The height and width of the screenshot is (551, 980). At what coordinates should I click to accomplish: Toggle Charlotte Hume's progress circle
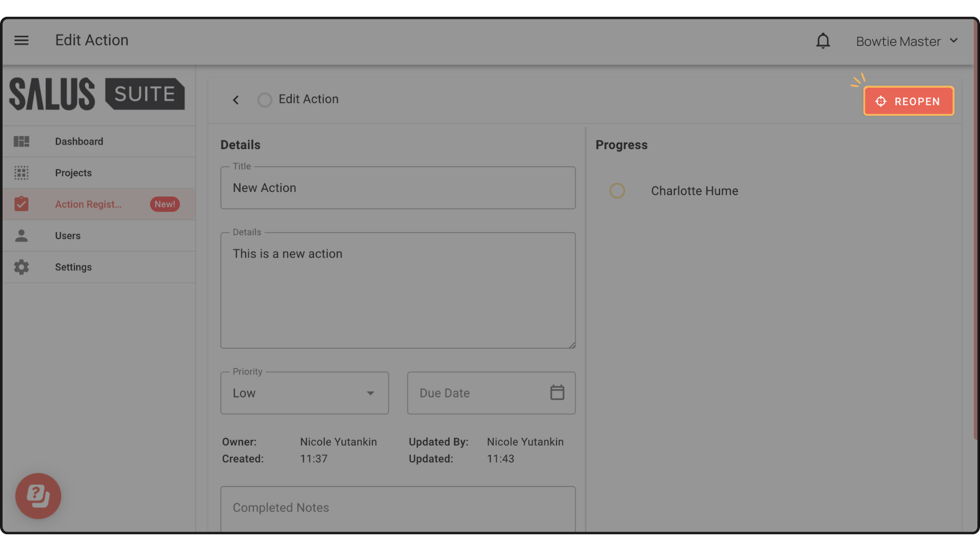click(x=617, y=191)
